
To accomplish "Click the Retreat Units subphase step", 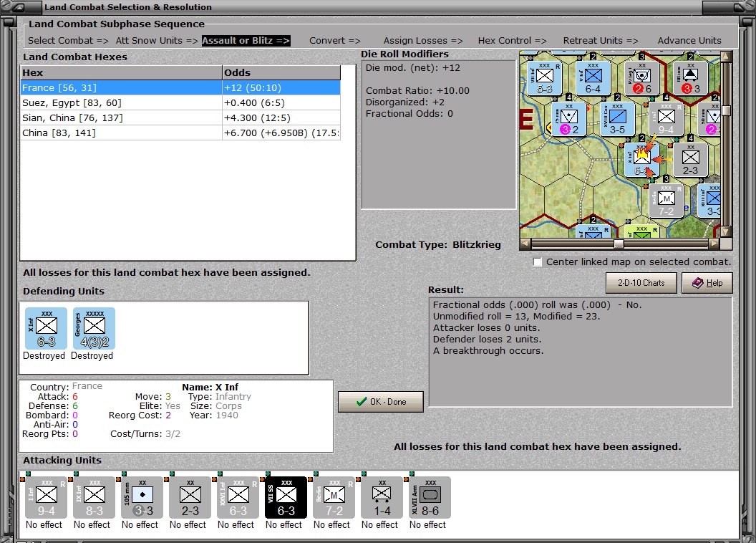I will point(600,41).
